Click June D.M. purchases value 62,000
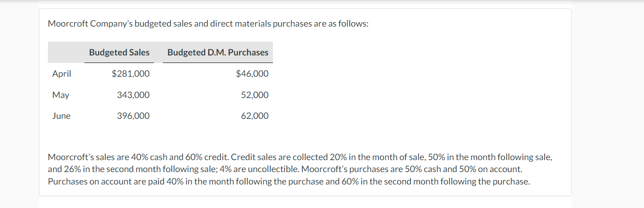The height and width of the screenshot is (208, 644). (x=255, y=116)
